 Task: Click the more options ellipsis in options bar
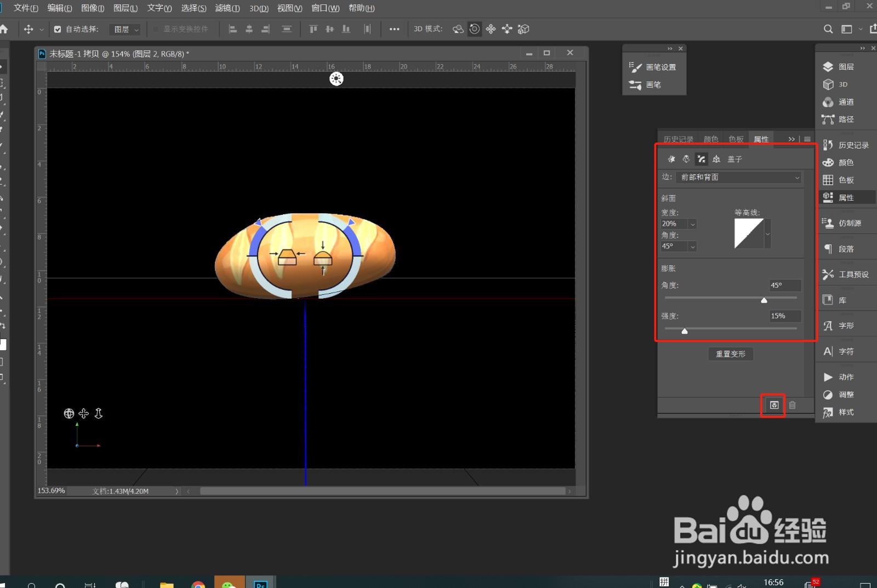tap(395, 29)
